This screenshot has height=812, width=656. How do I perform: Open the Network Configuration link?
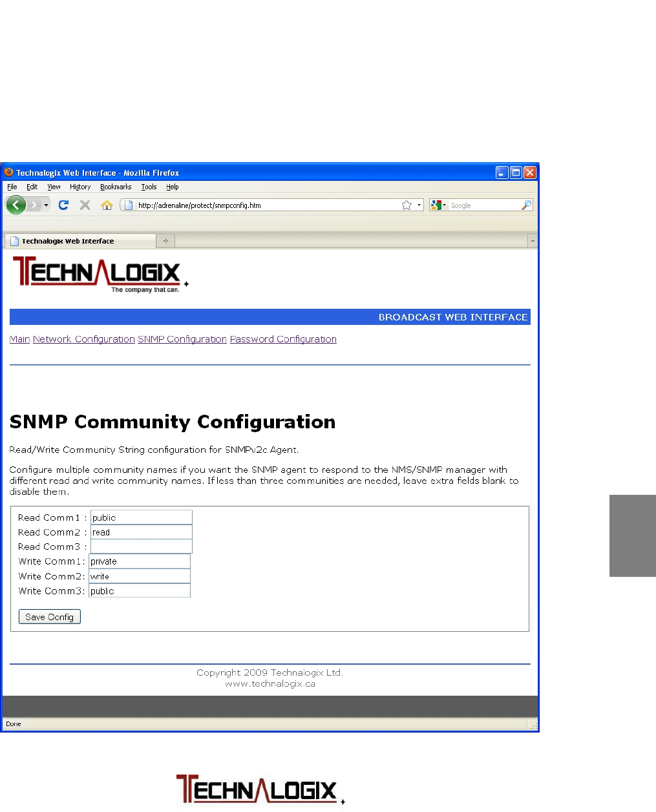click(84, 339)
